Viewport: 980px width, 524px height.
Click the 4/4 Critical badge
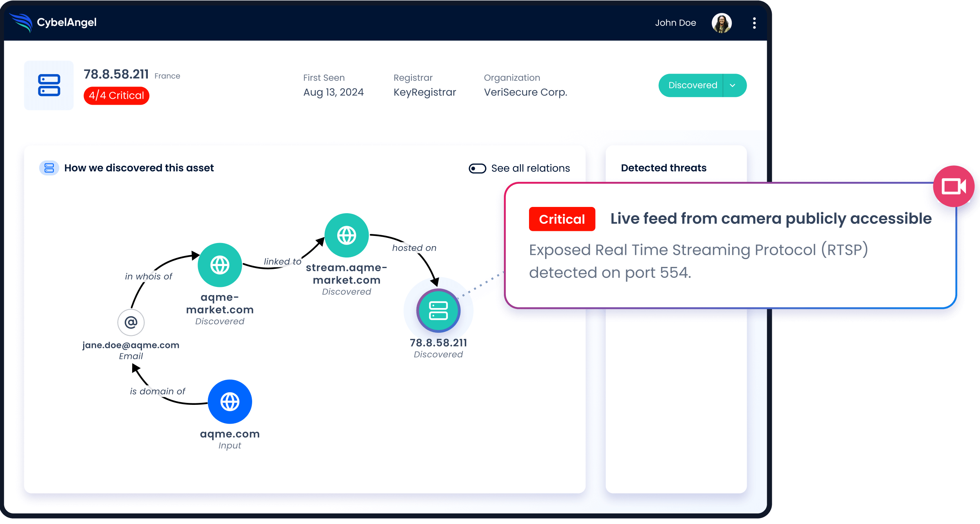coord(116,95)
